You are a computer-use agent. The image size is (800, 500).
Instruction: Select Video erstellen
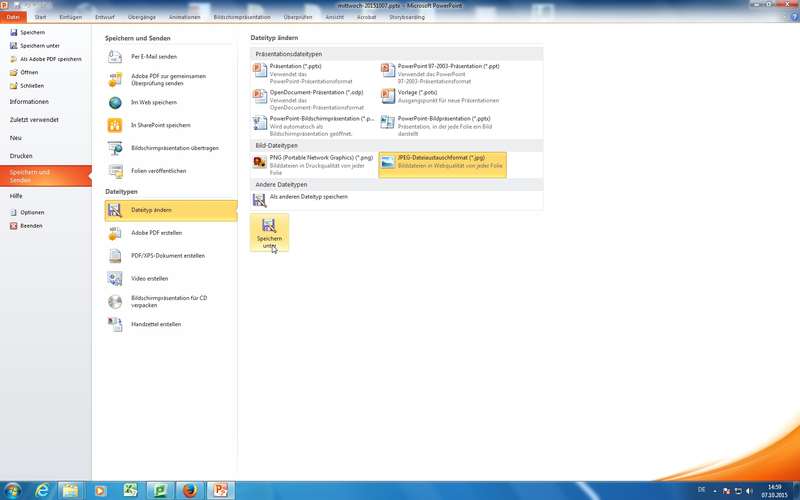tap(170, 279)
